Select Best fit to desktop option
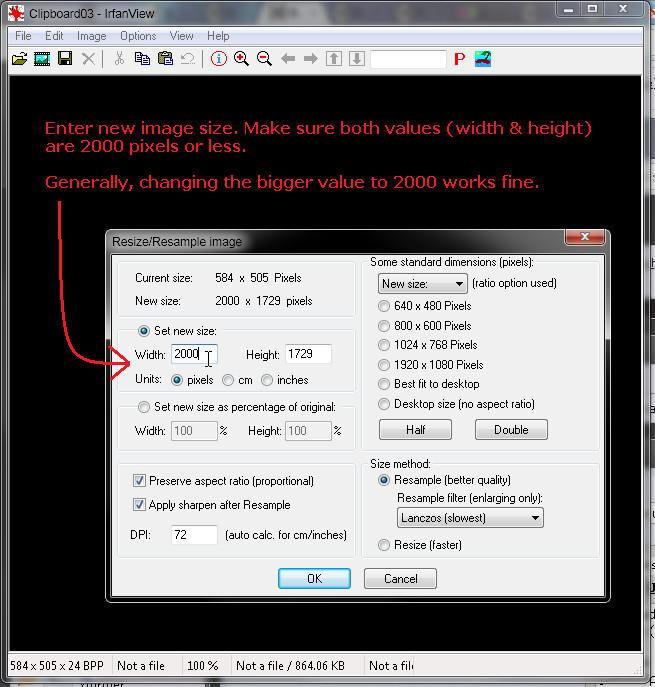Image resolution: width=655 pixels, height=687 pixels. 384,384
